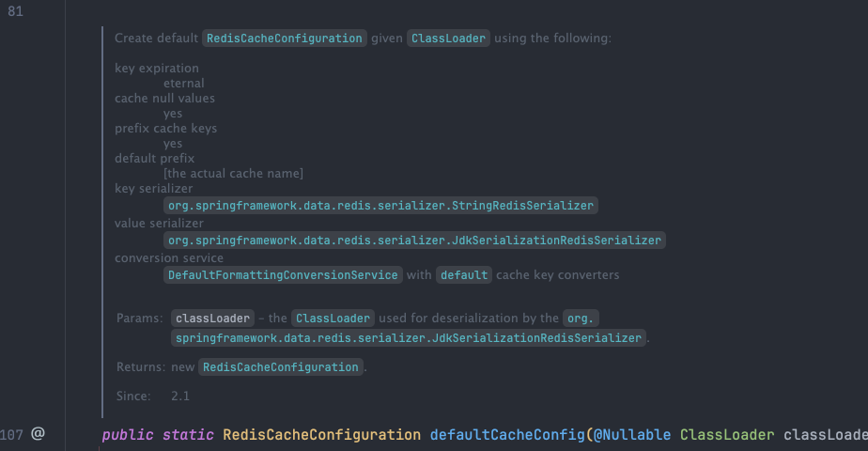
Task: Click the defaultCacheConfig method name
Action: pos(507,435)
